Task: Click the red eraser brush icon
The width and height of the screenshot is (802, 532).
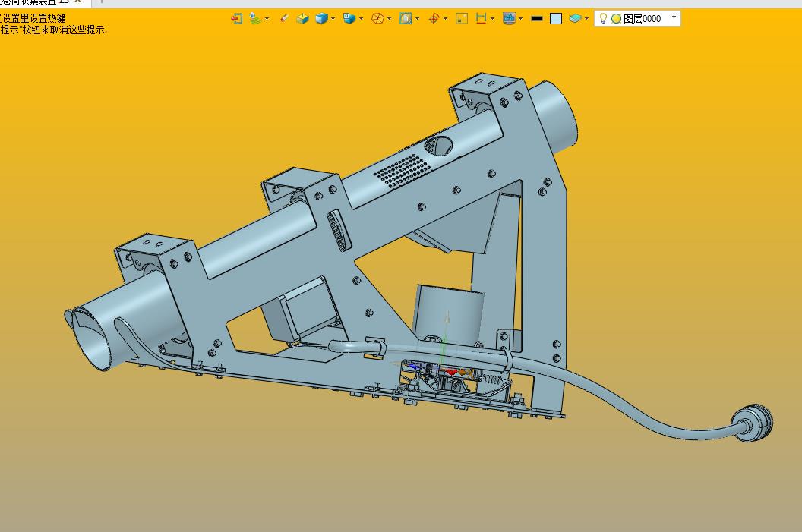Action: (284, 18)
